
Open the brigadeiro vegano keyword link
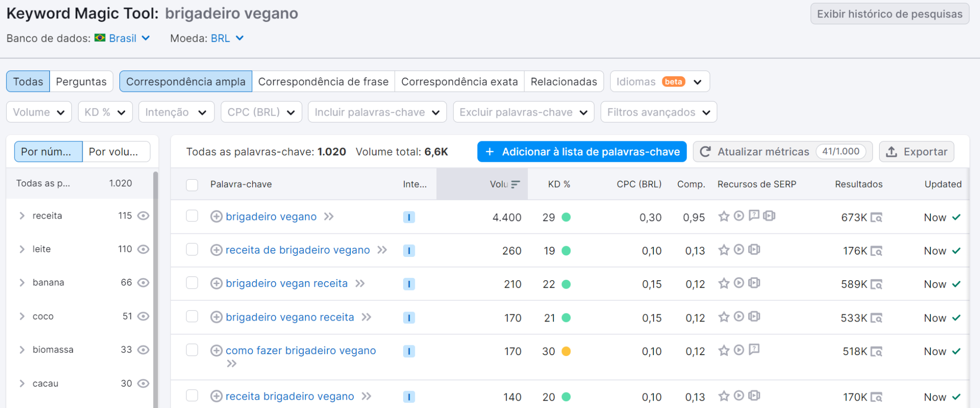point(271,217)
